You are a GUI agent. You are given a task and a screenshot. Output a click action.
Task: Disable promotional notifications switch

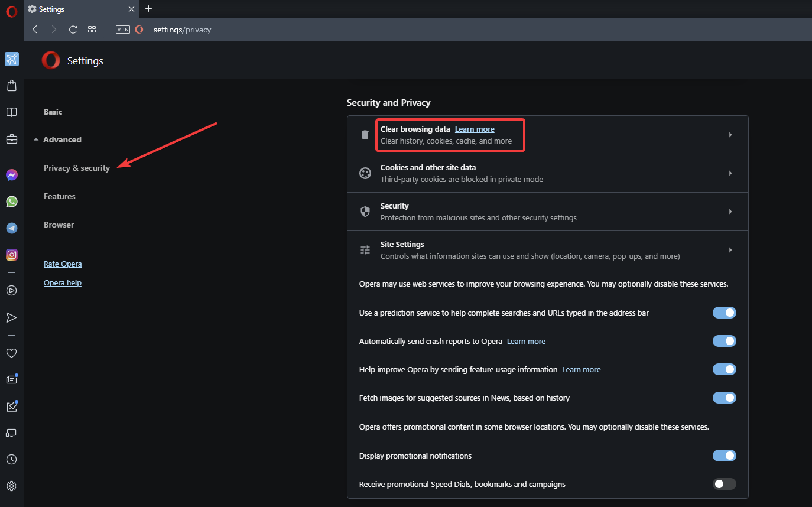pyautogui.click(x=725, y=456)
